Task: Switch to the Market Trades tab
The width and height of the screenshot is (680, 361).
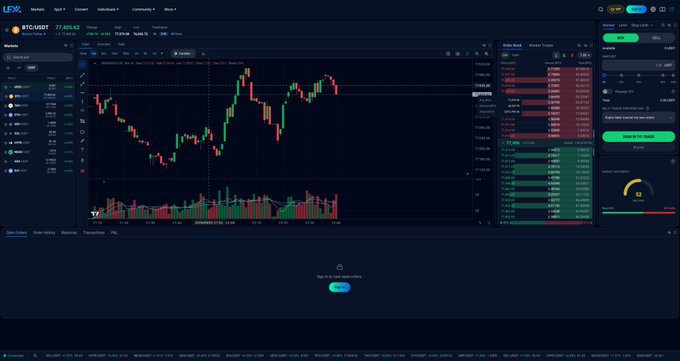Action: [541, 45]
